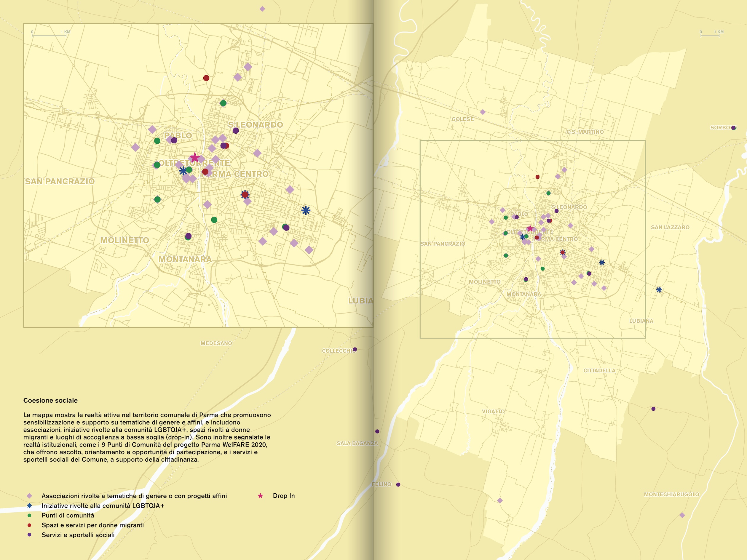The image size is (747, 560).
Task: Click the pink Drop In star legend icon
Action: 260,495
